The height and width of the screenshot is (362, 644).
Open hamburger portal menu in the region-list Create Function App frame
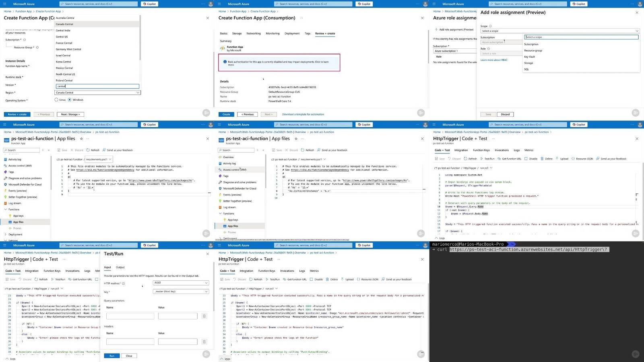pyautogui.click(x=5, y=4)
